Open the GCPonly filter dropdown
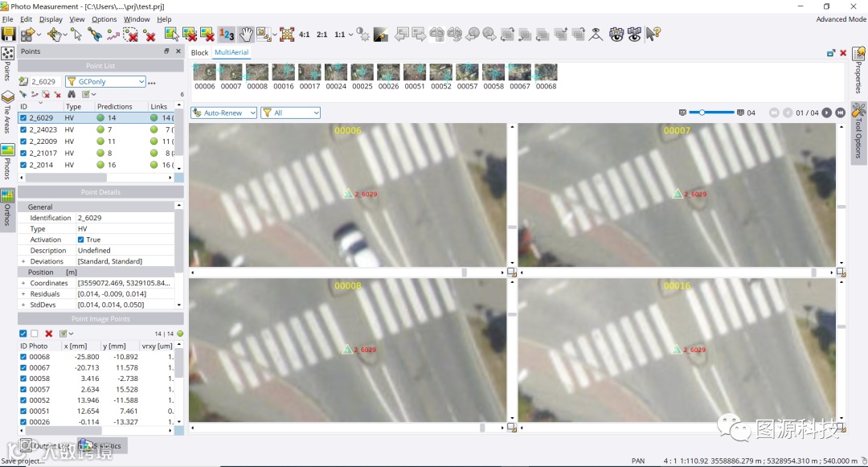This screenshot has width=868, height=467. [105, 81]
